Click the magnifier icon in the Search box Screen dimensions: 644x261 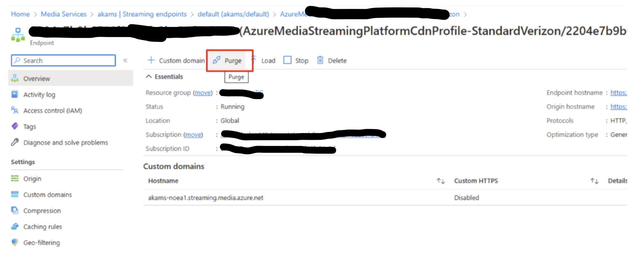[x=17, y=60]
